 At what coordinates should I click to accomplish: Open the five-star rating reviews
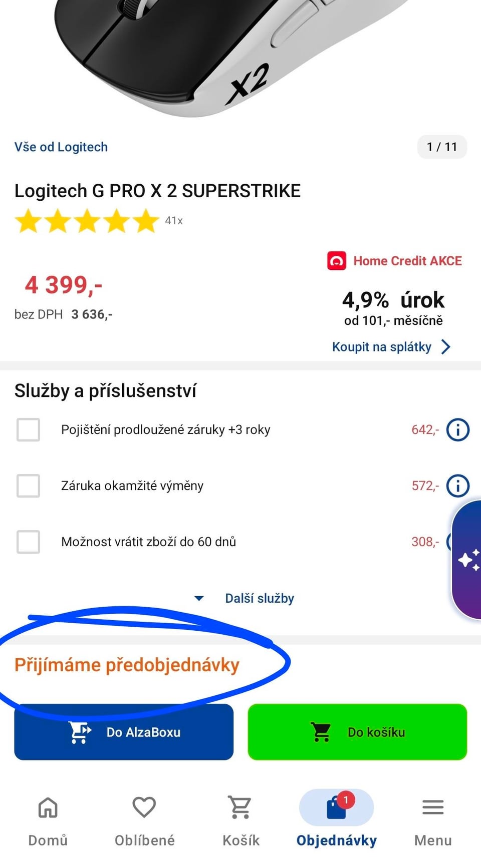(x=87, y=221)
